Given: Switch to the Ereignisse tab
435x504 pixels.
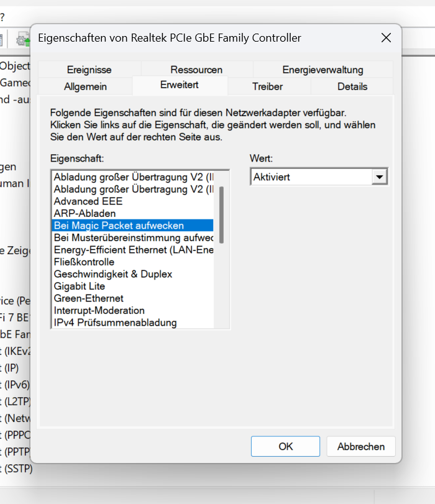Looking at the screenshot, I should pyautogui.click(x=89, y=70).
